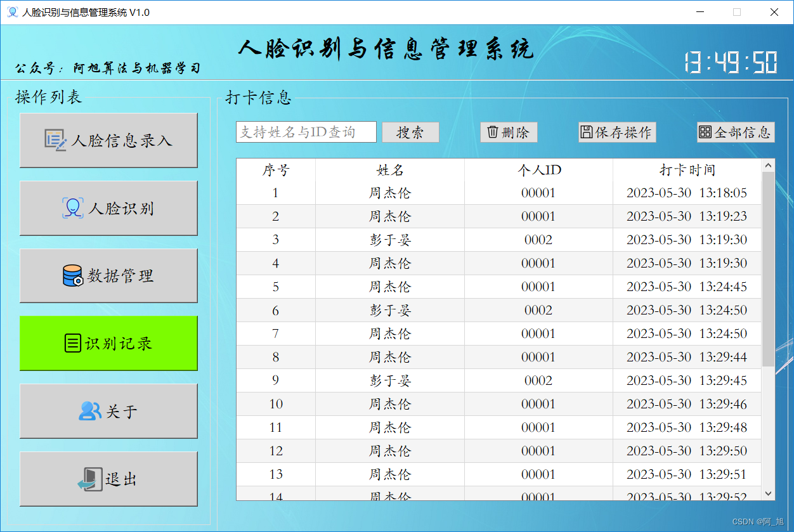Screen dimensions: 794x532
Task: Close the application window
Action: pos(774,12)
